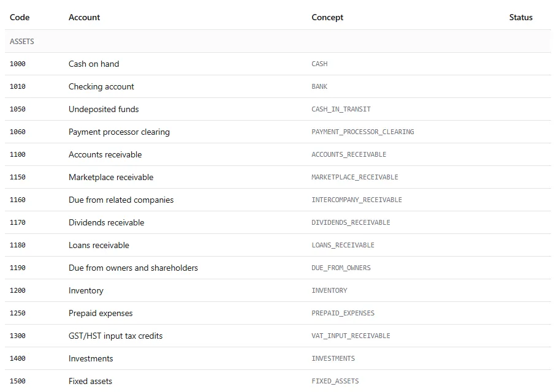Click the ACCOUNTS_RECEIVABLE concept
The height and width of the screenshot is (392, 556).
point(349,154)
